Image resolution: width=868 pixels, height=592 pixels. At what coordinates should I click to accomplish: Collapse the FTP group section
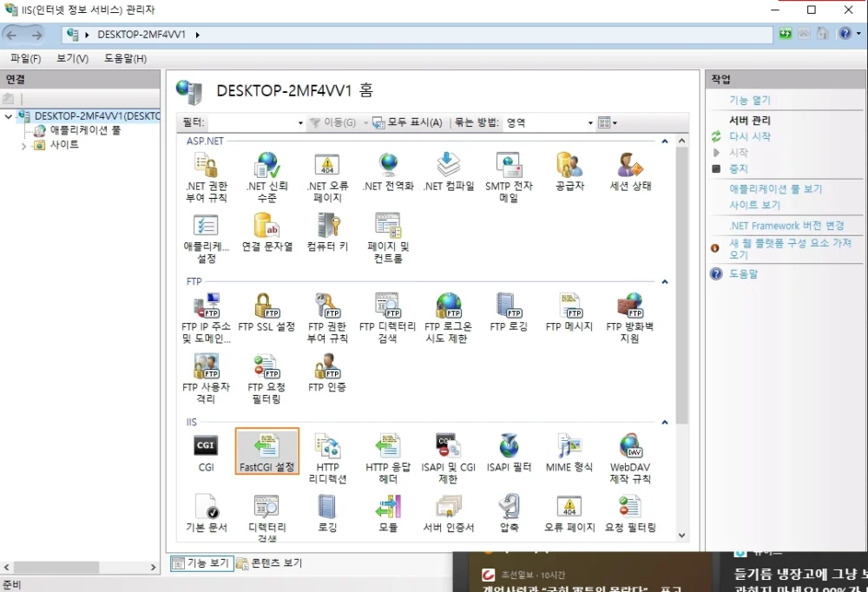pyautogui.click(x=665, y=282)
